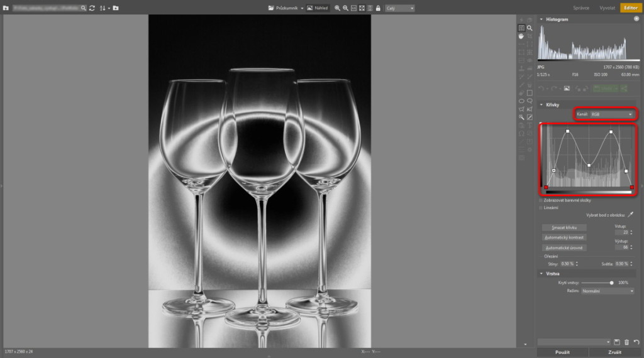Switch to the Editor tab
Image resolution: width=644 pixels, height=358 pixels.
coord(630,8)
